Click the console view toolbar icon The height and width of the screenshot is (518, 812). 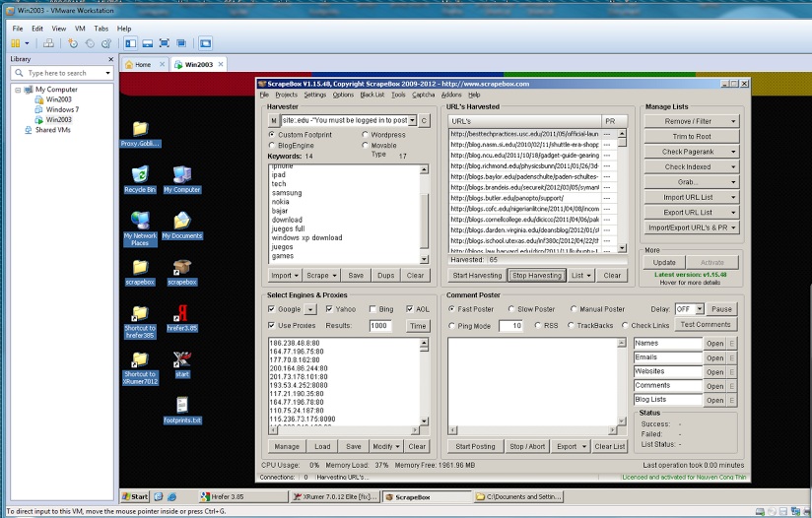tap(206, 43)
